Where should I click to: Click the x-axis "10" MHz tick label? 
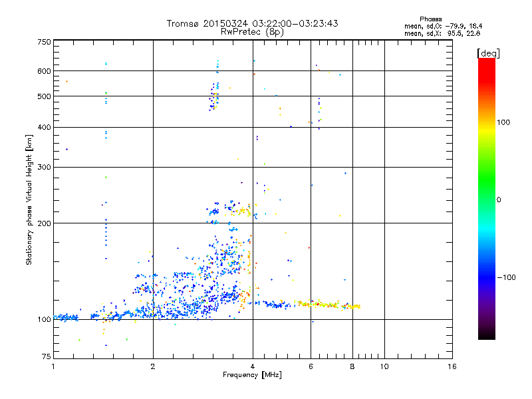[x=384, y=366]
